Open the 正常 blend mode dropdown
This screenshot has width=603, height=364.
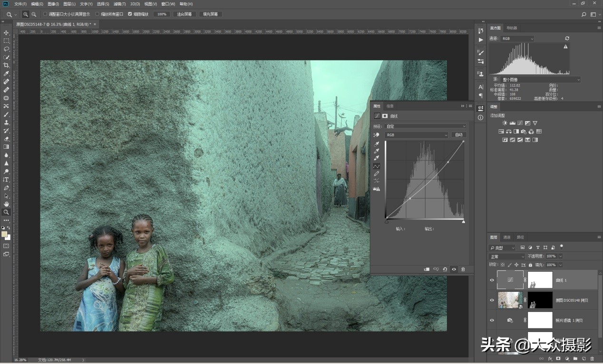tap(507, 256)
